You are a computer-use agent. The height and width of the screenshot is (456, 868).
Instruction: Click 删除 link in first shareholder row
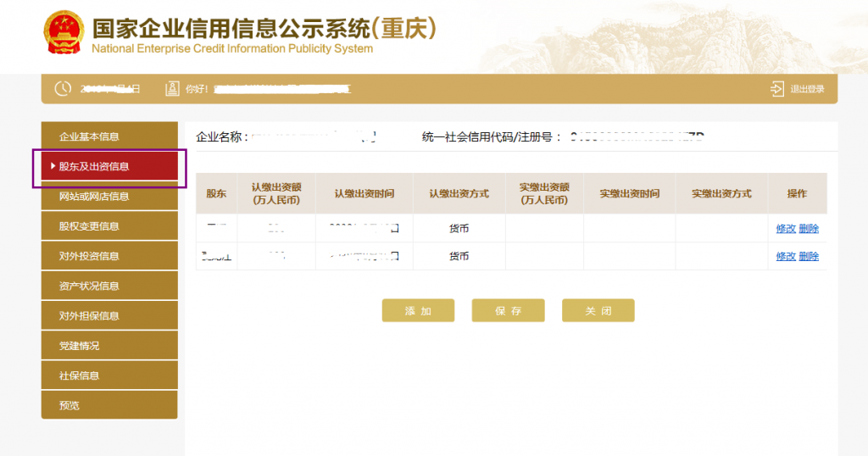pos(809,229)
